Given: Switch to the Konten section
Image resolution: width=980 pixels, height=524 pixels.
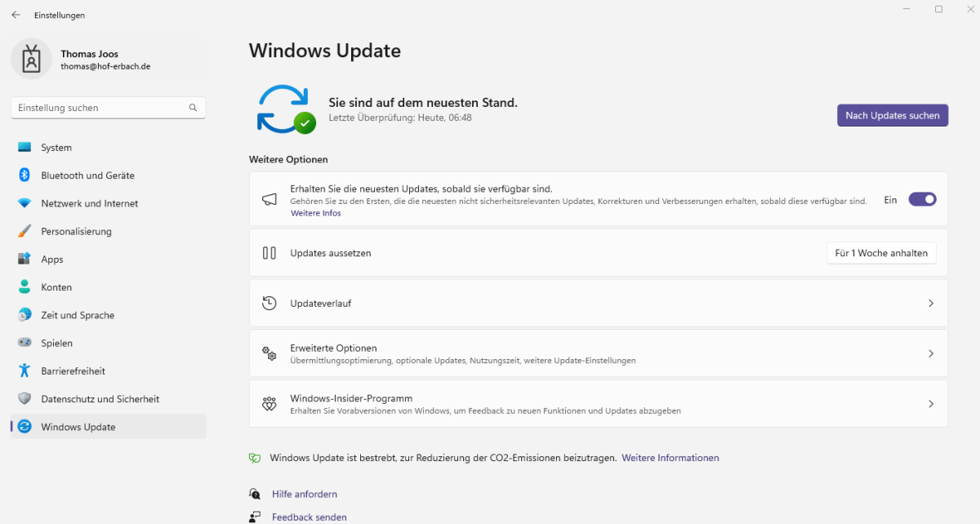Looking at the screenshot, I should [x=109, y=287].
